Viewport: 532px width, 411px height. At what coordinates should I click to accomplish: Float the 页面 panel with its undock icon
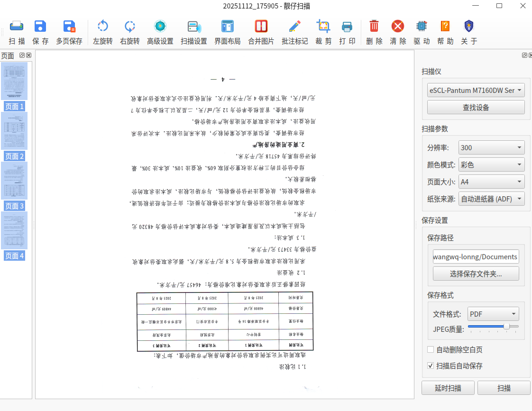(22, 55)
